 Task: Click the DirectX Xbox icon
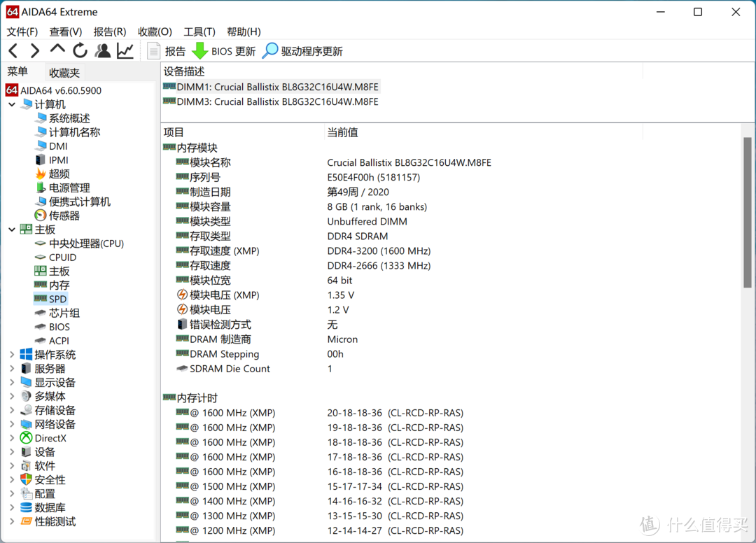pyautogui.click(x=26, y=438)
